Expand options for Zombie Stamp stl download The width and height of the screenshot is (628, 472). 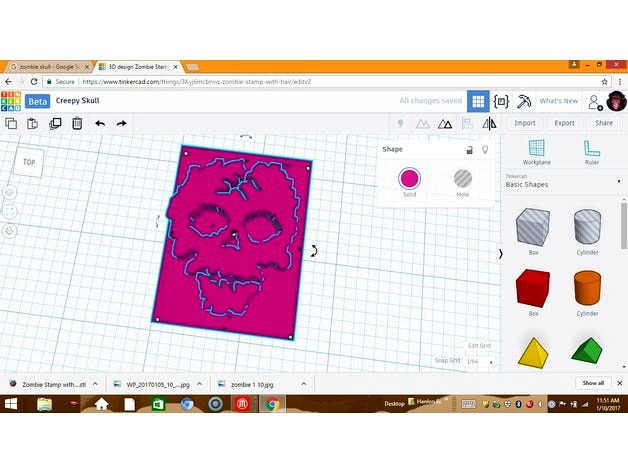(x=95, y=384)
